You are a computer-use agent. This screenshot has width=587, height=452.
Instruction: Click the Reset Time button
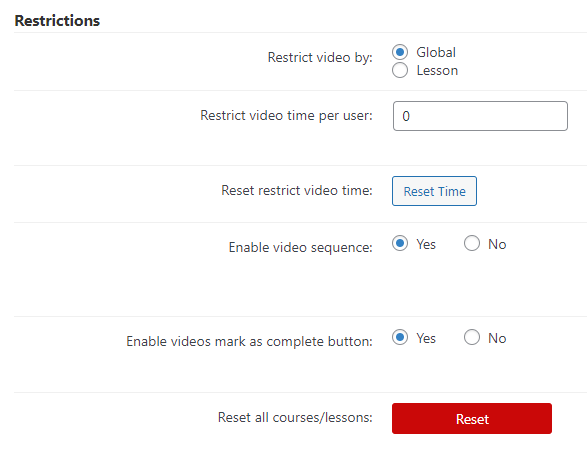tap(434, 191)
